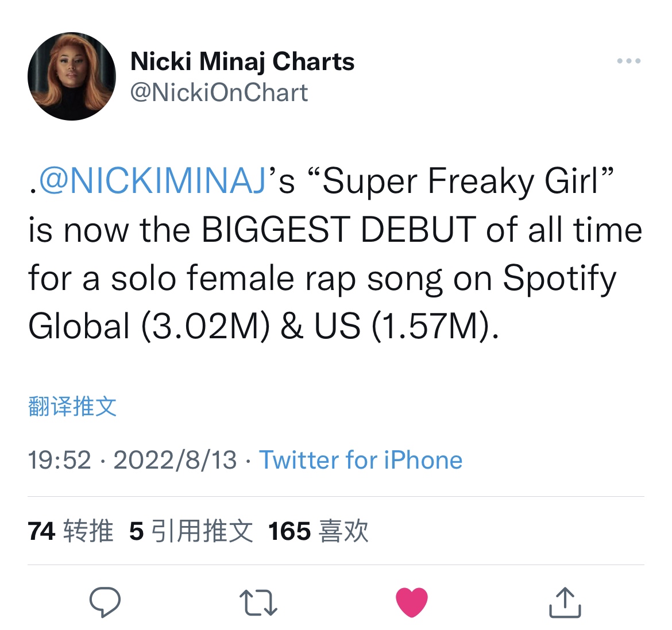This screenshot has height=630, width=672.
Task: Open the share upload icon
Action: (x=565, y=602)
